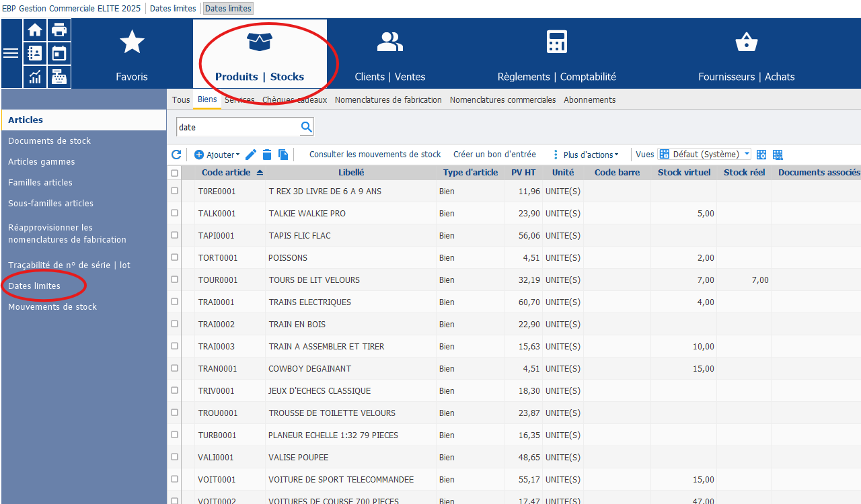Expand the Plus d'actions menu

tap(585, 155)
